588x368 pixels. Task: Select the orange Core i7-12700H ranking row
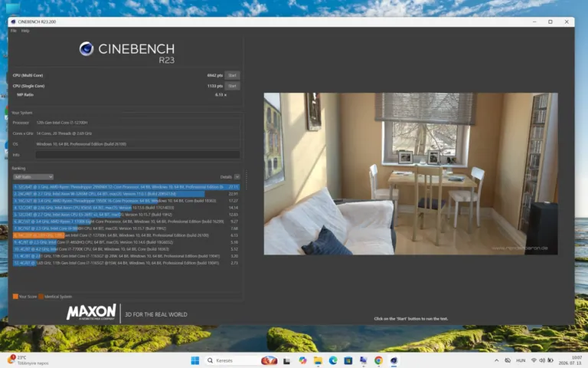(x=126, y=235)
